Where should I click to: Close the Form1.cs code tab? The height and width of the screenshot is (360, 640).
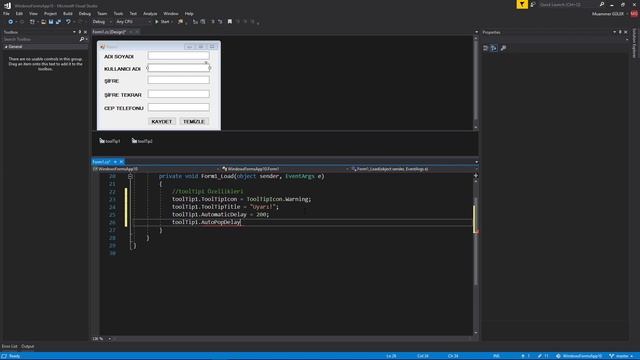121,162
